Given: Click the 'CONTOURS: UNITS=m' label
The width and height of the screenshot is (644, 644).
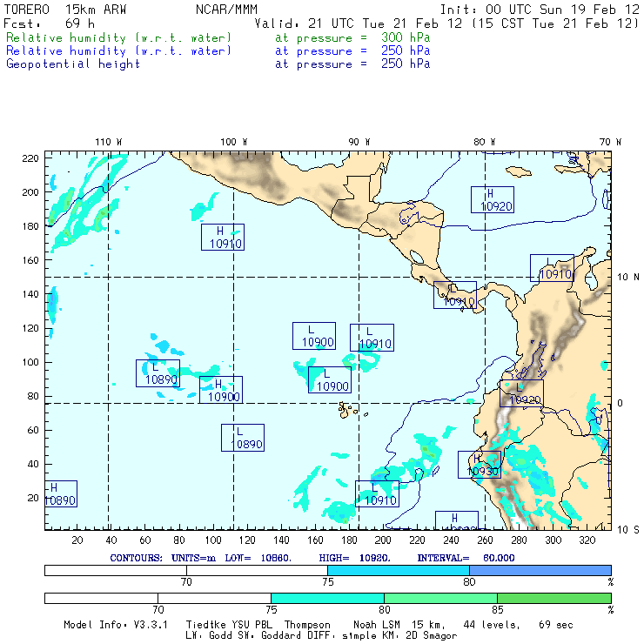Looking at the screenshot, I should (163, 558).
